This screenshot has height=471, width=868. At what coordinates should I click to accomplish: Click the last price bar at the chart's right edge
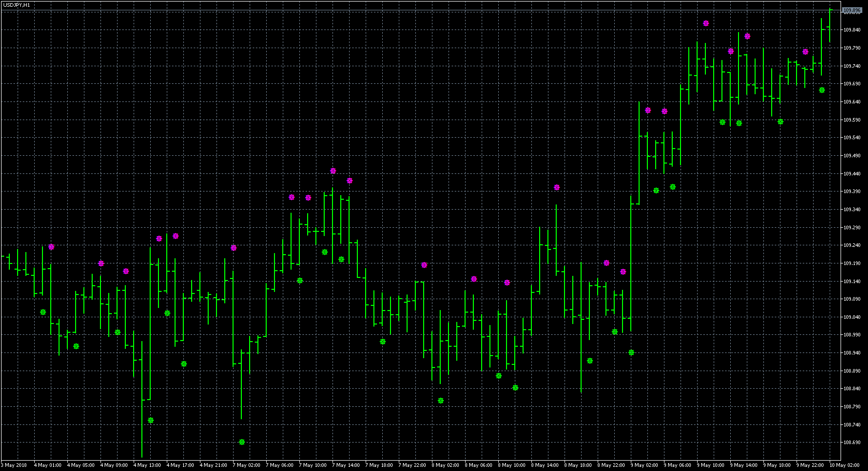(x=830, y=26)
